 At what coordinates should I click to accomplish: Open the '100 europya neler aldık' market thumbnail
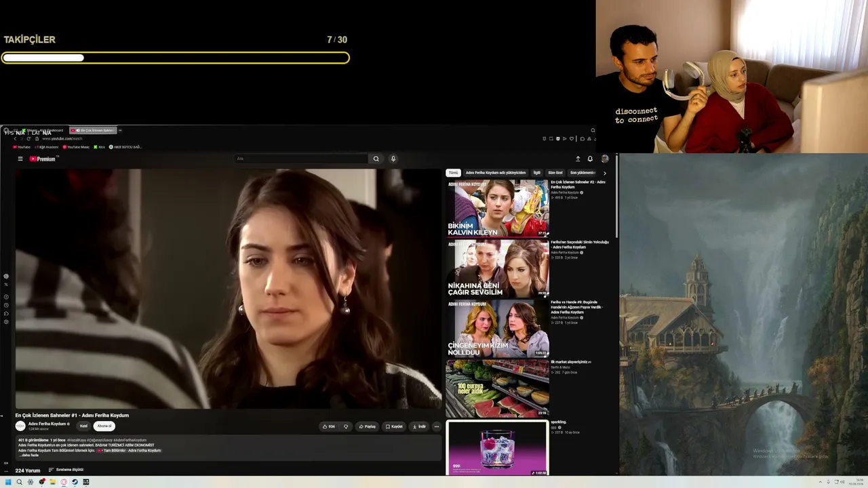pyautogui.click(x=497, y=388)
